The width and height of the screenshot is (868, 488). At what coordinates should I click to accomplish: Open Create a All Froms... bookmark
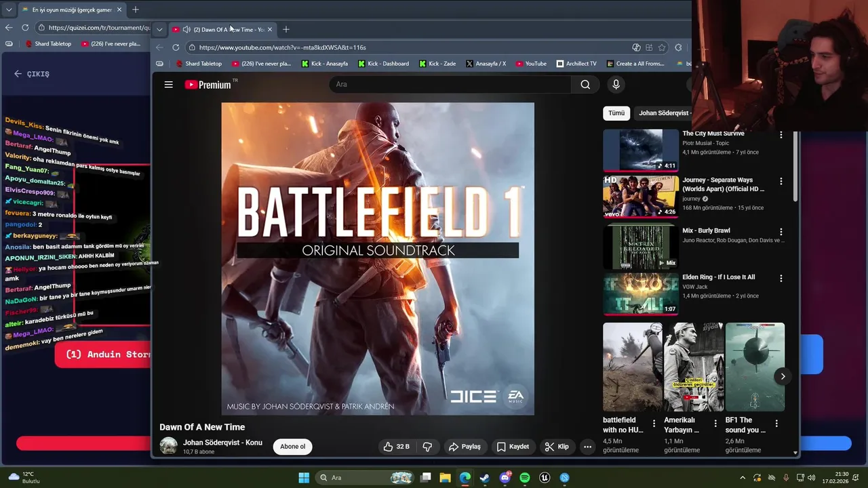coord(635,64)
